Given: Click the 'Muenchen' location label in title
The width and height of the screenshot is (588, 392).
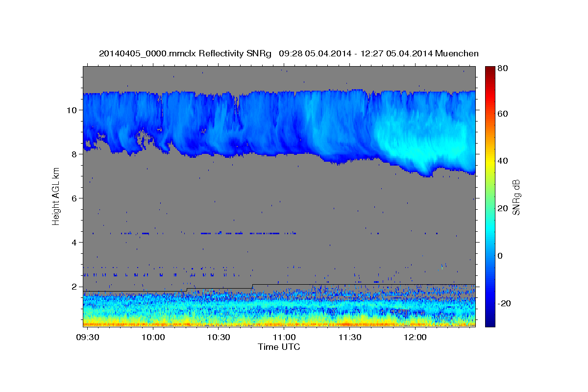Looking at the screenshot, I should (x=457, y=53).
